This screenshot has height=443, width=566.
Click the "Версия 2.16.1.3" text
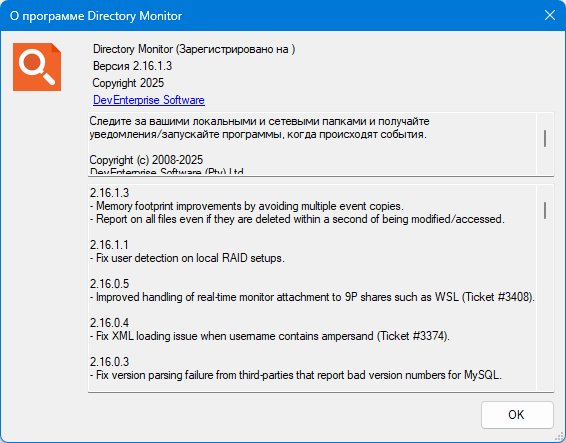tap(132, 66)
